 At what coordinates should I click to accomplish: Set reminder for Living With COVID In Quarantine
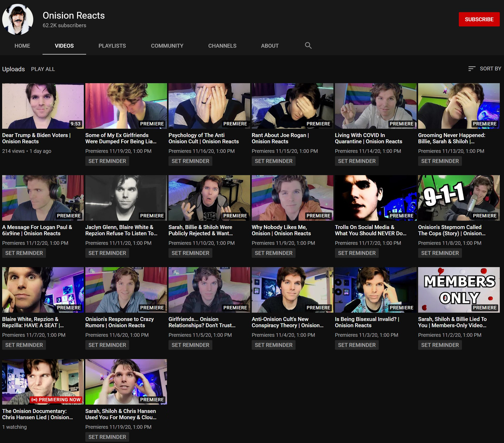coord(357,161)
